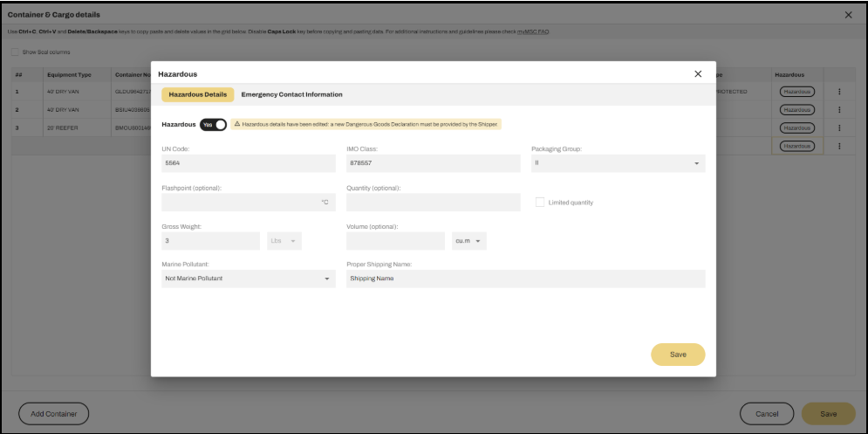This screenshot has height=434, width=868.
Task: Save the Hazardous dialog details
Action: coord(678,355)
